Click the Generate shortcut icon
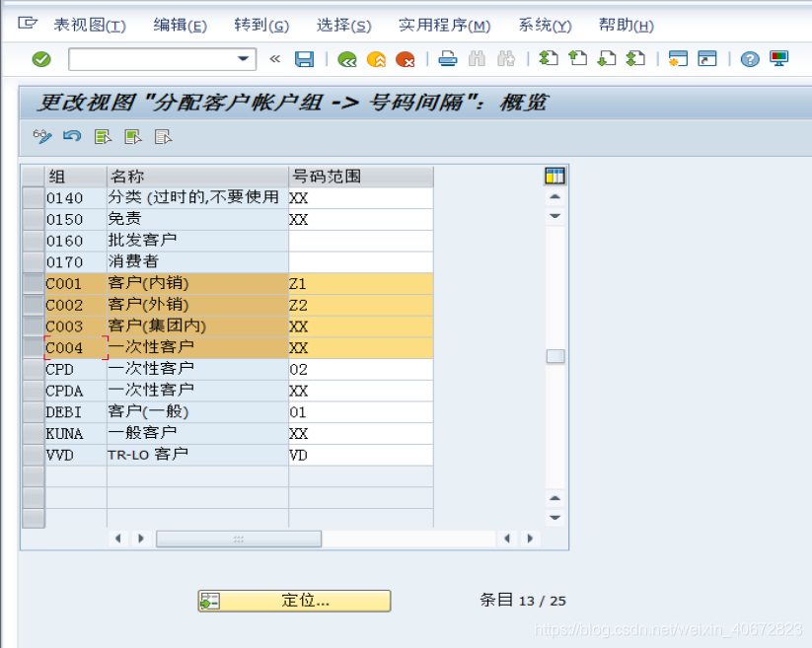The image size is (812, 648). [706, 58]
